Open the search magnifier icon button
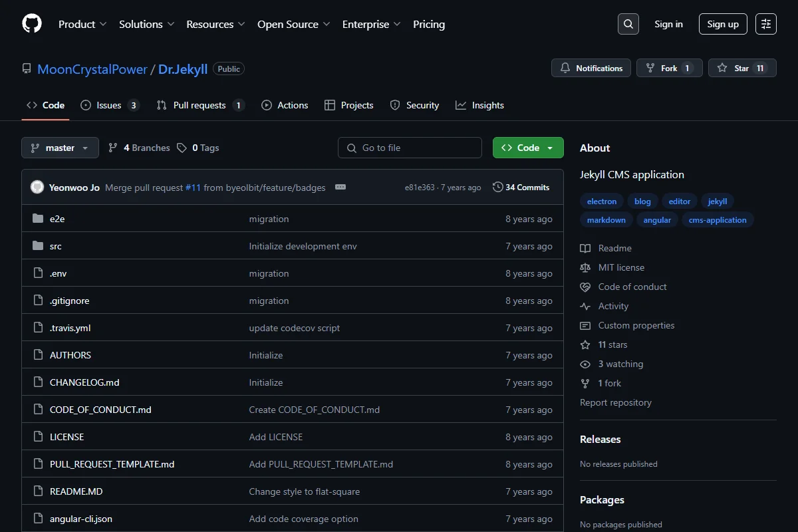 click(x=628, y=24)
